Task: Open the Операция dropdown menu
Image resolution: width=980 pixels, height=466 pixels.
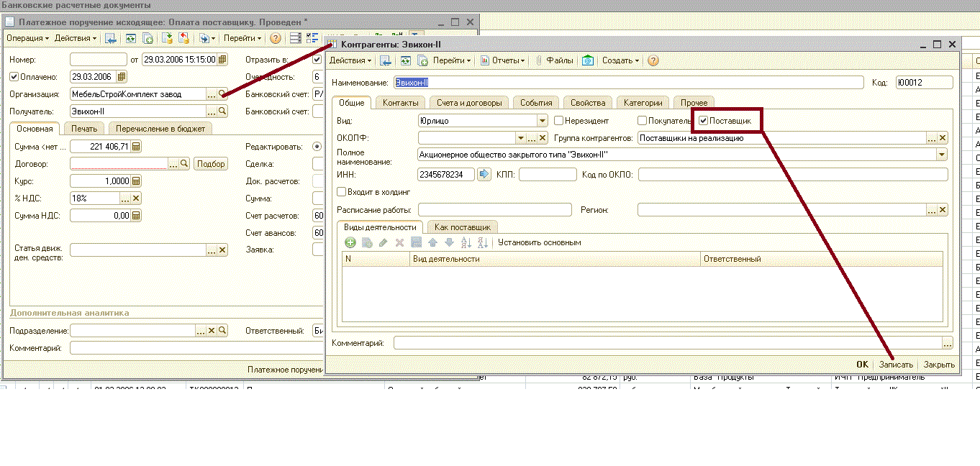Action: pyautogui.click(x=27, y=38)
